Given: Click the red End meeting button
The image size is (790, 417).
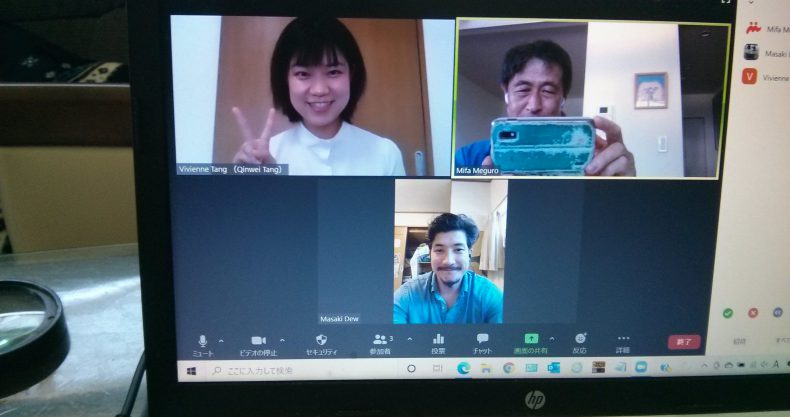Looking at the screenshot, I should point(684,342).
